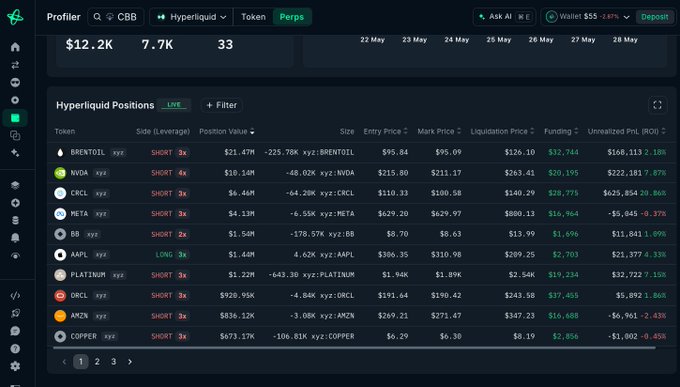680x387 pixels.
Task: Select the COPPER token name
Action: (83, 336)
